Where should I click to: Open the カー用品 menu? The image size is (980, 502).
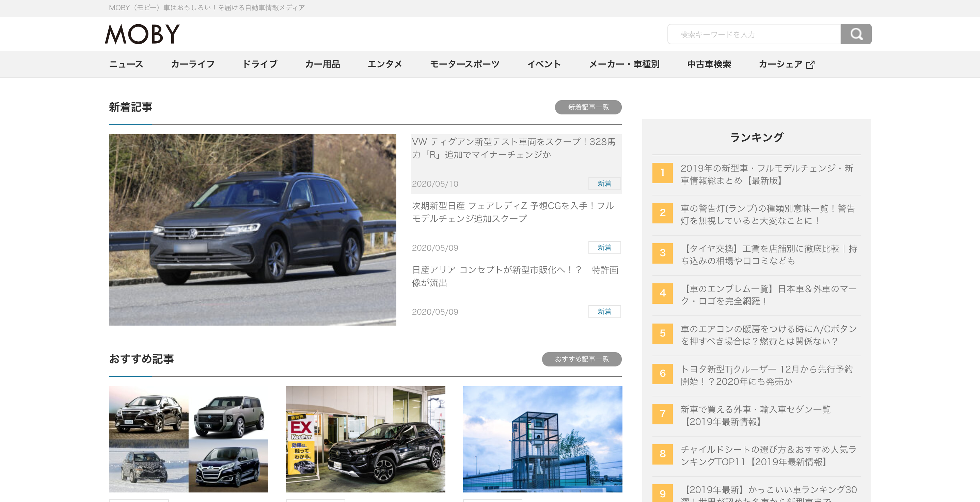[x=322, y=64]
